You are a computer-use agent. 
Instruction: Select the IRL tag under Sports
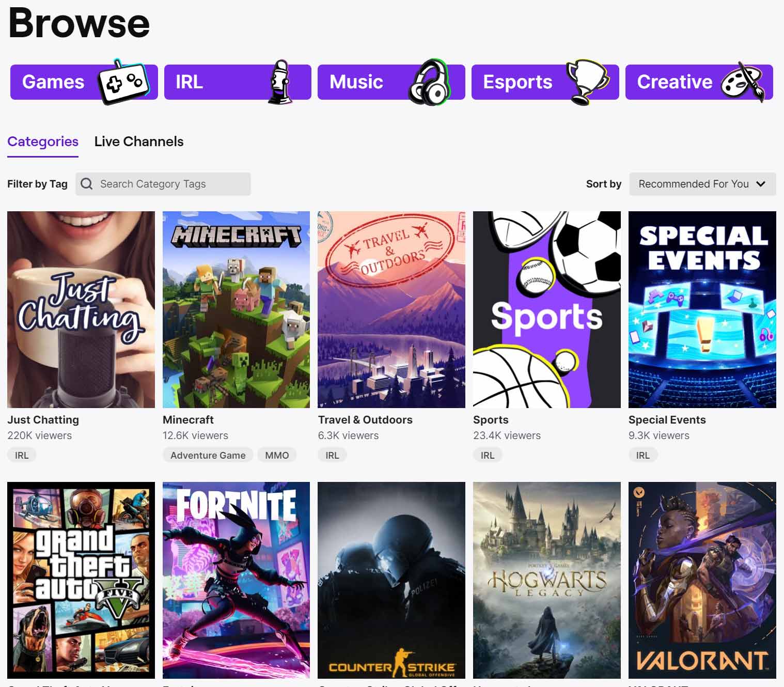coord(488,455)
